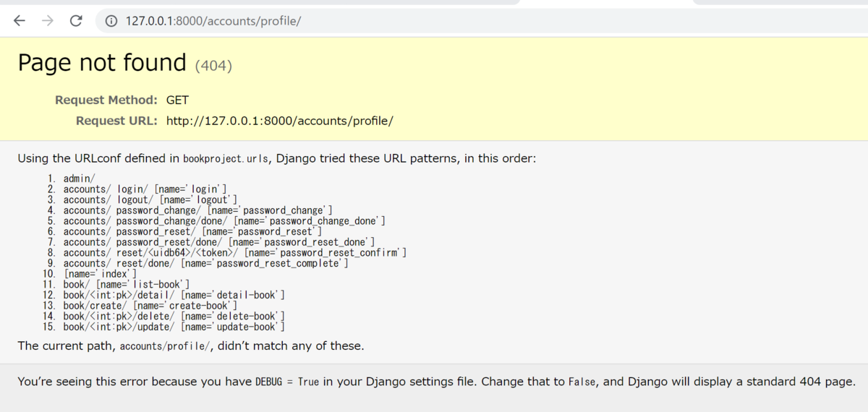Click the create-book pattern line
868x412 pixels.
click(150, 306)
